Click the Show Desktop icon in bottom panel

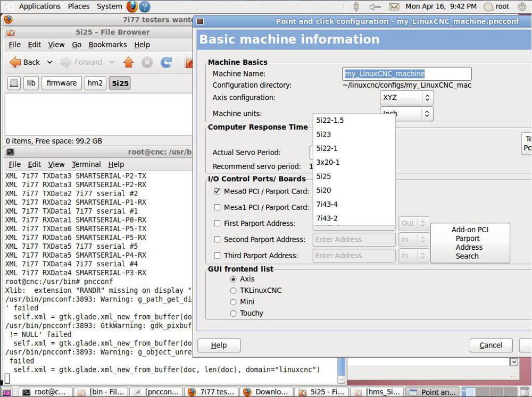coord(7,392)
